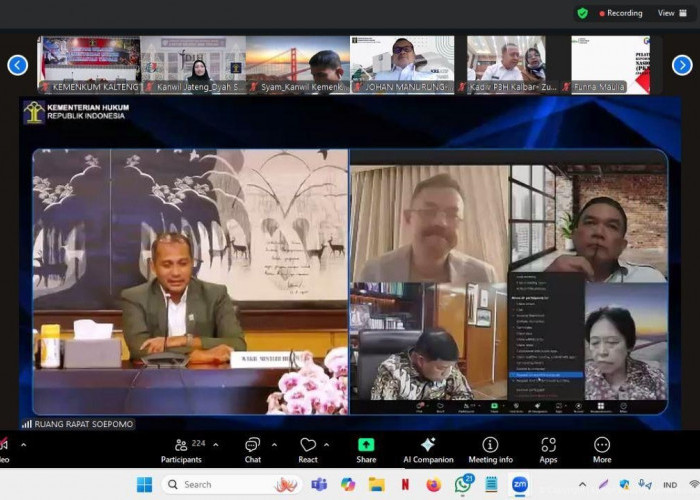
Task: Click the React heart icon
Action: click(308, 450)
